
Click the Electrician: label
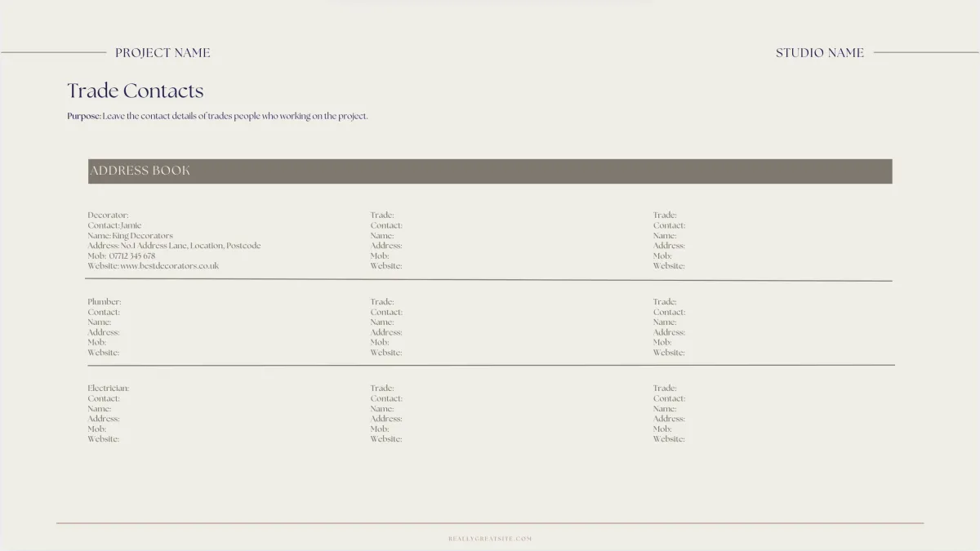point(109,389)
